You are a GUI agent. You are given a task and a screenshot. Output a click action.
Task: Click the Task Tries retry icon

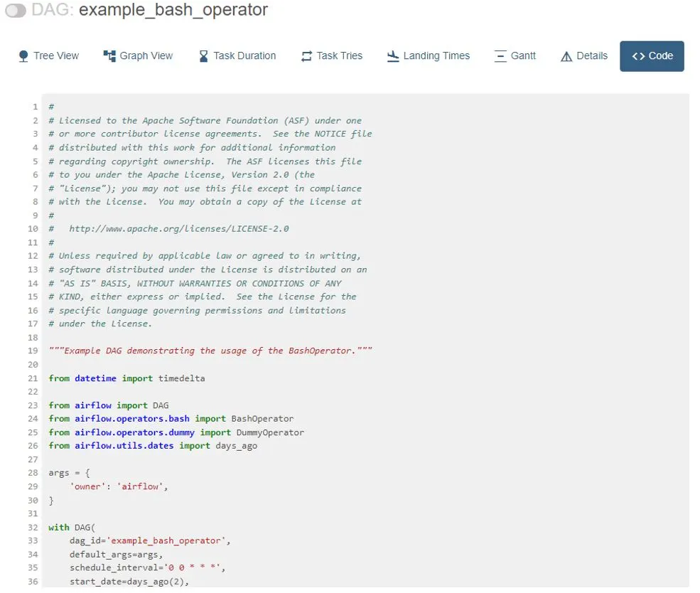pyautogui.click(x=307, y=56)
